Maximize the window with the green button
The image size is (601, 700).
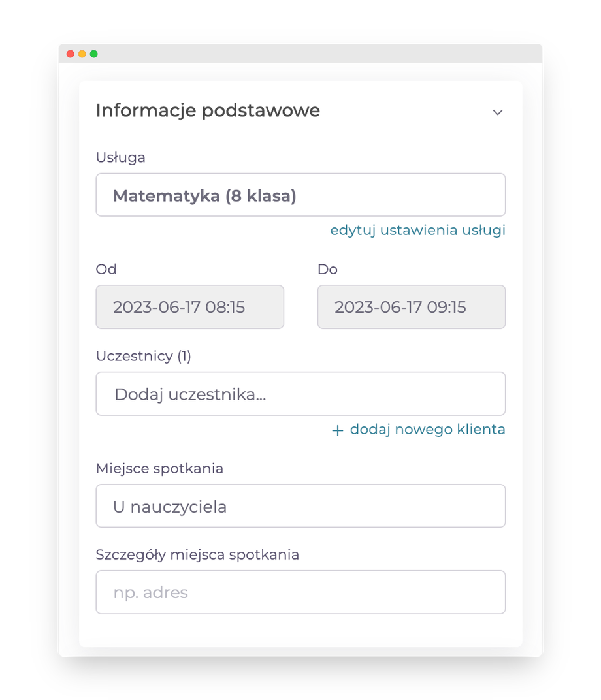click(x=94, y=54)
